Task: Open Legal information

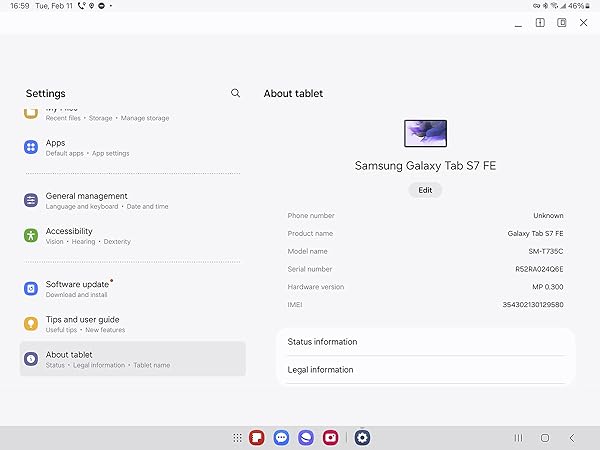Action: coord(426,370)
